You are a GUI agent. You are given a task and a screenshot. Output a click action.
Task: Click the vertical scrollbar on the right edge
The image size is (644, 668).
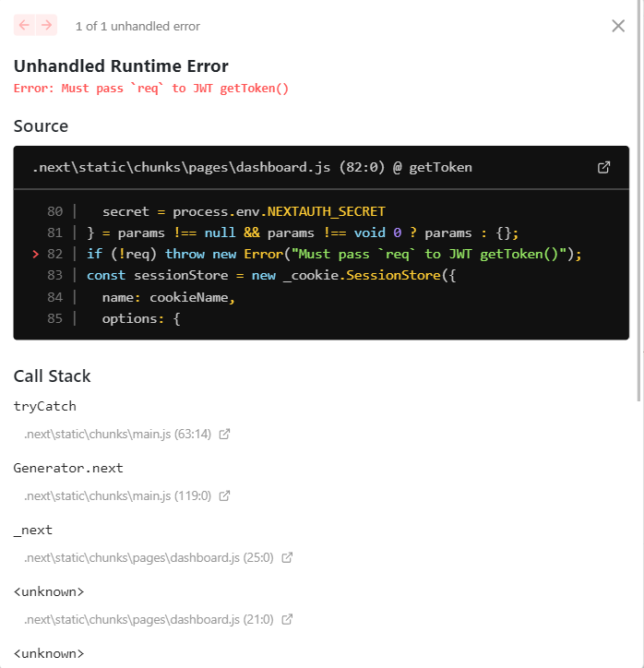click(638, 200)
